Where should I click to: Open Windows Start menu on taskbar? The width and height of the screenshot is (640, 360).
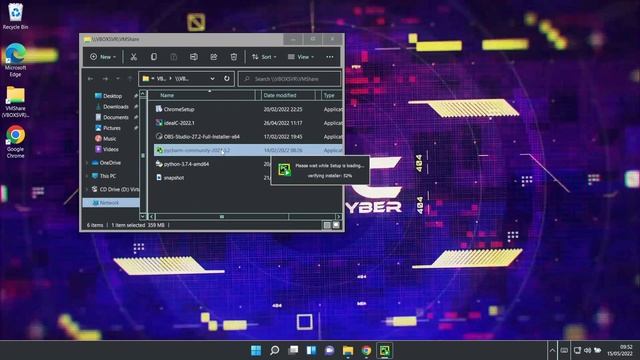[256, 350]
